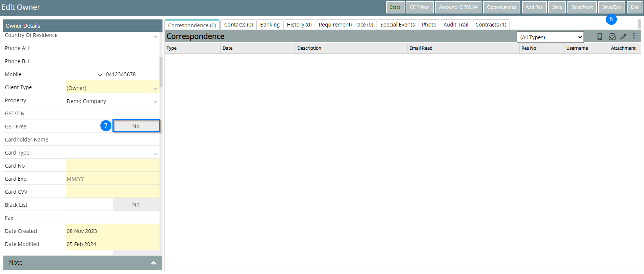Click the Card No input field

click(112, 165)
